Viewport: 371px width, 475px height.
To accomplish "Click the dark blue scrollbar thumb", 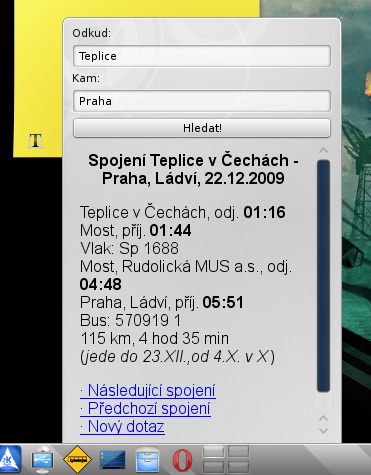I will coord(323,276).
